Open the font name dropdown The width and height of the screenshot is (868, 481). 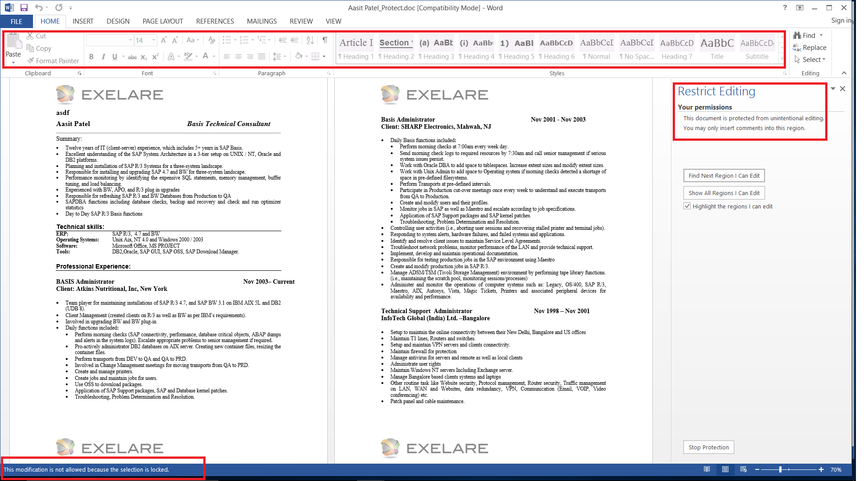pos(131,40)
